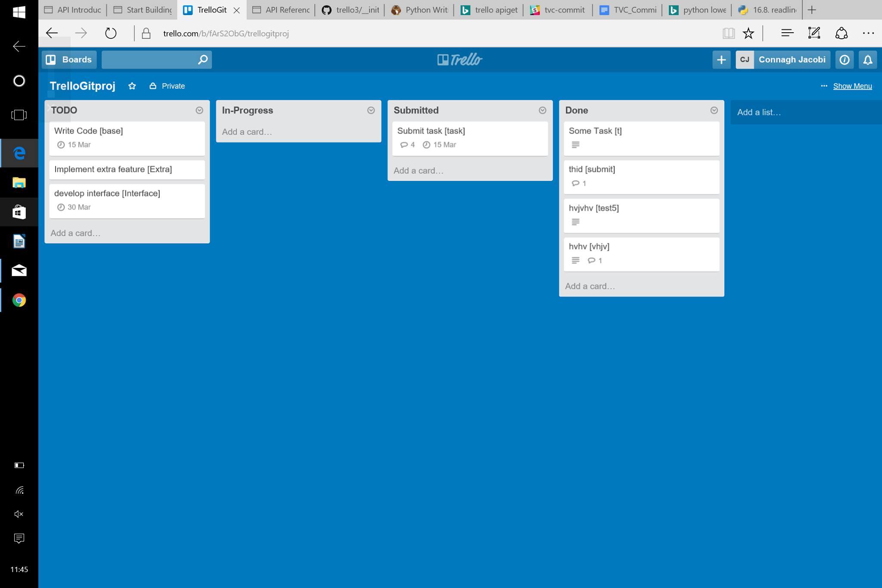The height and width of the screenshot is (588, 882).
Task: Open the Done list actions menu
Action: click(x=714, y=110)
